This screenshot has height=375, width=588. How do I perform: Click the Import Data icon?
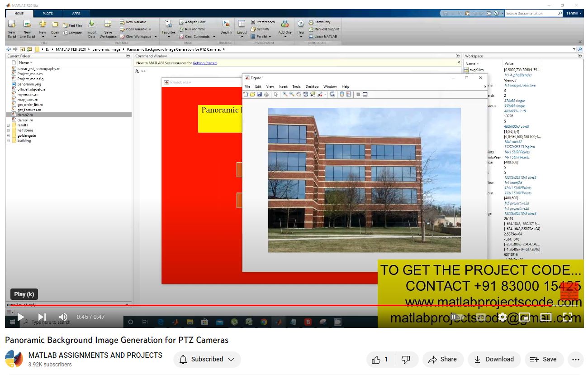[92, 24]
